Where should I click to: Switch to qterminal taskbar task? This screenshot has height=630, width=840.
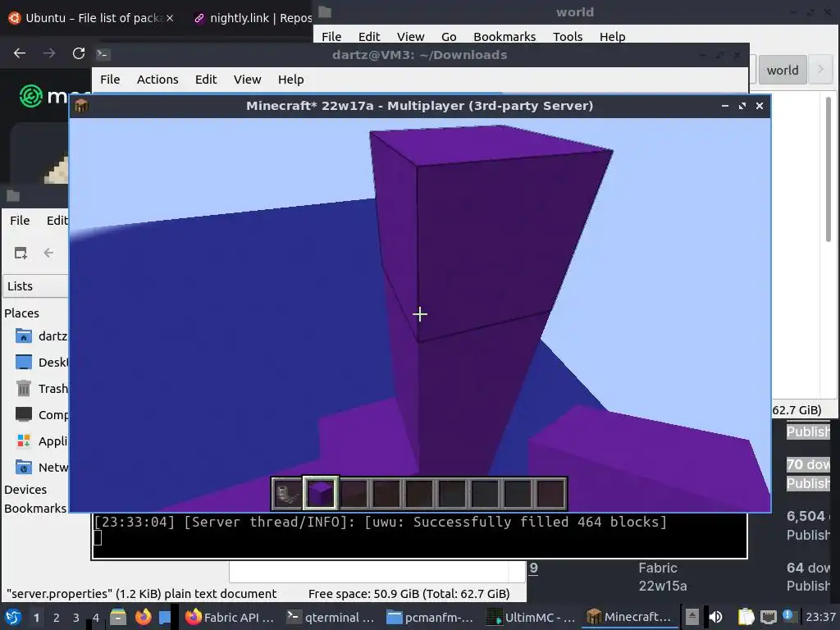coord(331,617)
